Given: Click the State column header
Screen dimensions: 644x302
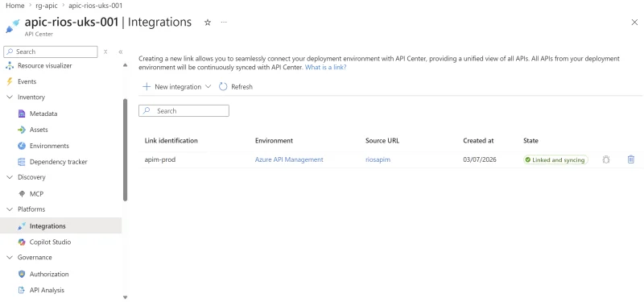Looking at the screenshot, I should [x=530, y=140].
